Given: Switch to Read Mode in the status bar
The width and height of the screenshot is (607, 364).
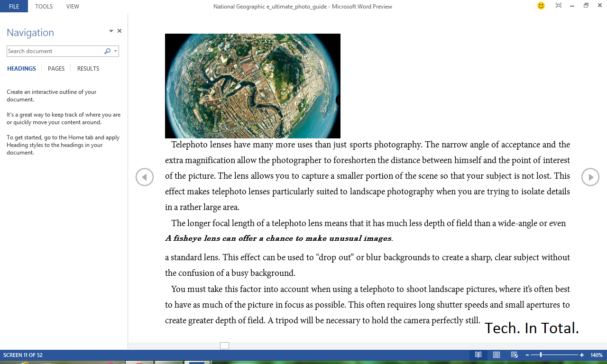Looking at the screenshot, I should (478, 355).
